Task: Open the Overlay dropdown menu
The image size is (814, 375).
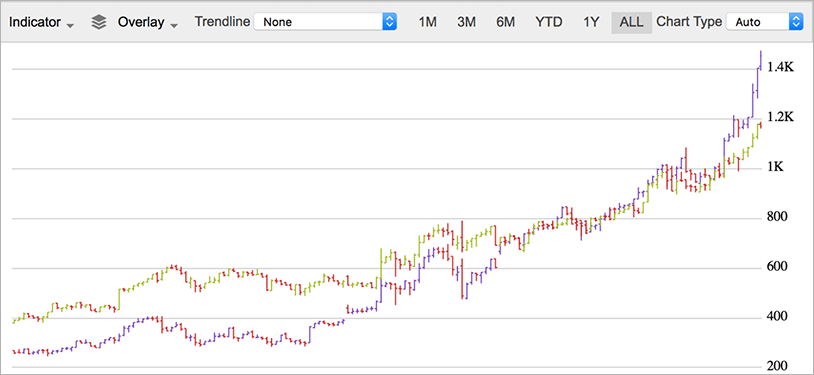Action: pos(148,22)
